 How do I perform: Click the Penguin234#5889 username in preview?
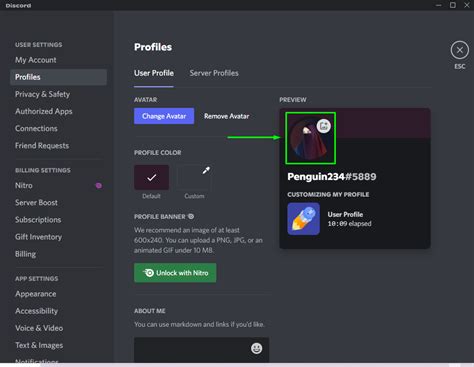pyautogui.click(x=332, y=177)
